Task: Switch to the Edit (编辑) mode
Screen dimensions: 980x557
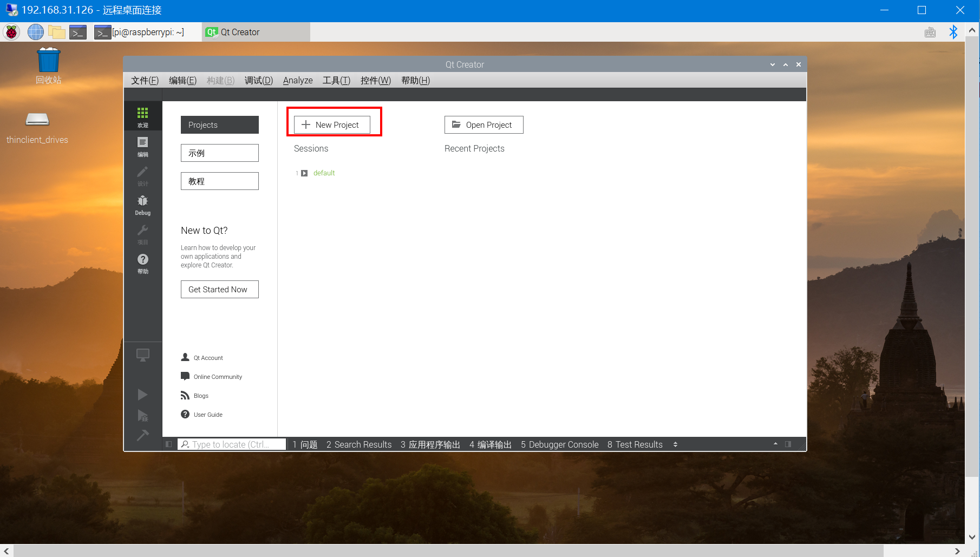Action: coord(142,146)
